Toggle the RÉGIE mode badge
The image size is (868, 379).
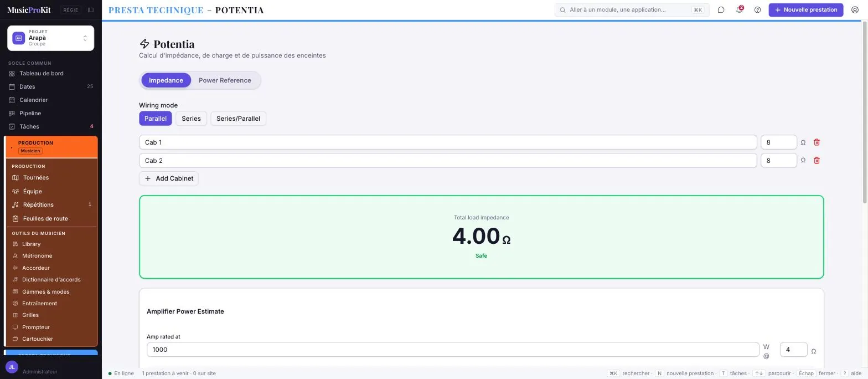point(70,10)
